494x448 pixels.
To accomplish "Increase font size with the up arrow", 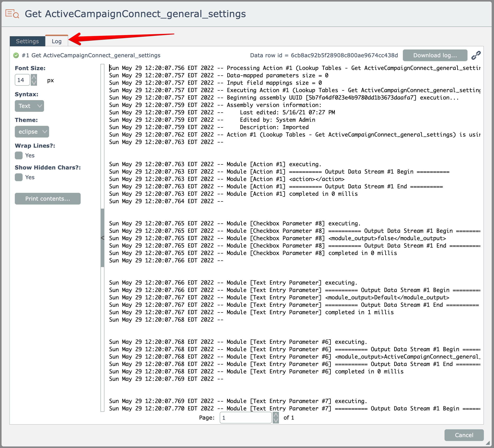I will pyautogui.click(x=34, y=77).
